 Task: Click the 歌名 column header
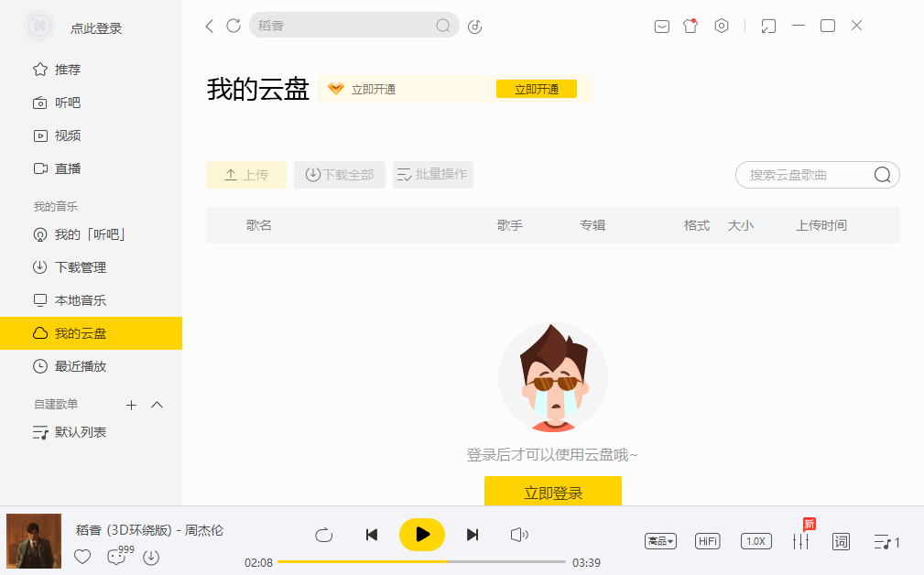click(x=258, y=225)
